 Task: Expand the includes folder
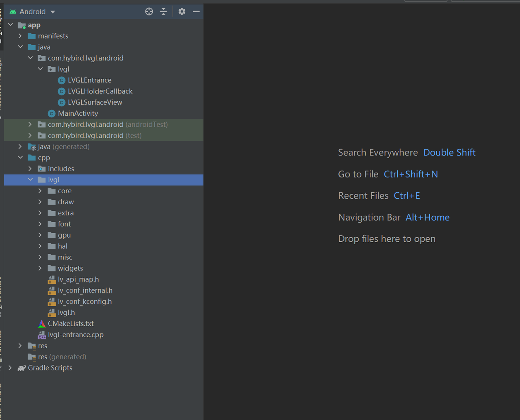pyautogui.click(x=30, y=169)
